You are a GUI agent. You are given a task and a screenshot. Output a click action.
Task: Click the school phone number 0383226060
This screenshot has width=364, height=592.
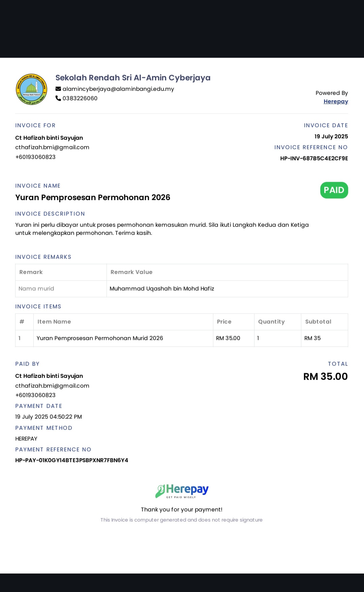[x=80, y=98]
